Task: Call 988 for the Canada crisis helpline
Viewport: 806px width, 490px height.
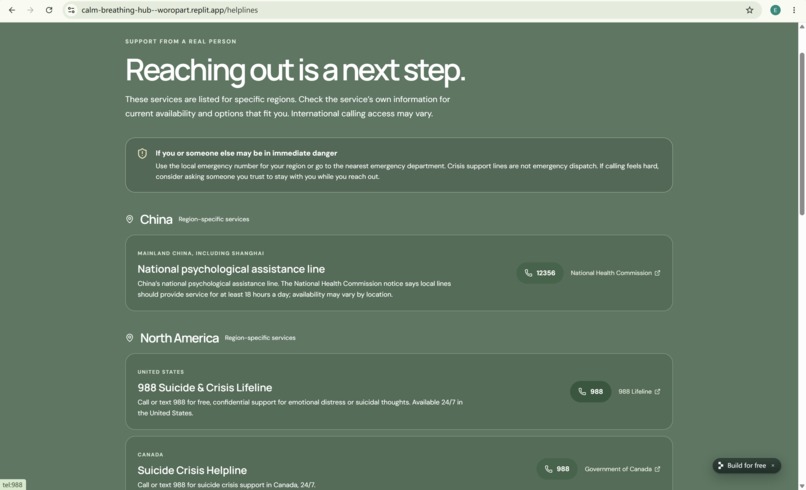Action: click(x=557, y=469)
